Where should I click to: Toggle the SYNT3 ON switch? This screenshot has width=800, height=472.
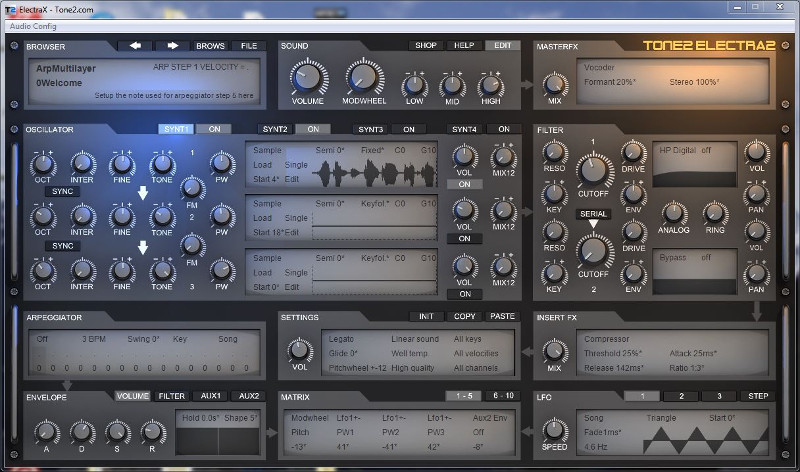pyautogui.click(x=409, y=129)
